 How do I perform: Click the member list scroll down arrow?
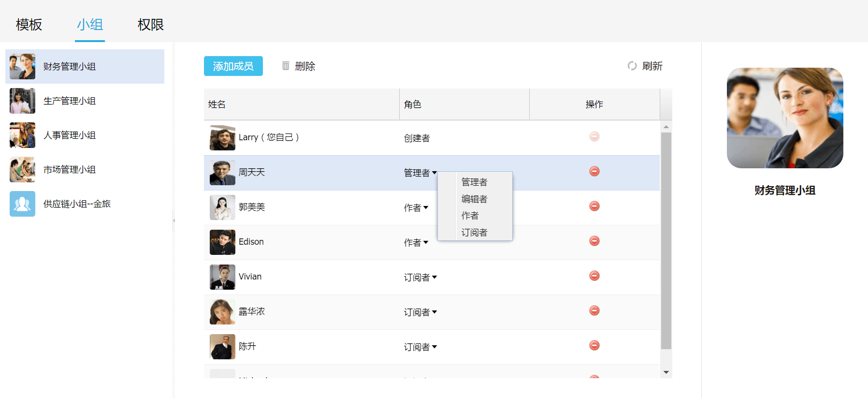coord(666,372)
